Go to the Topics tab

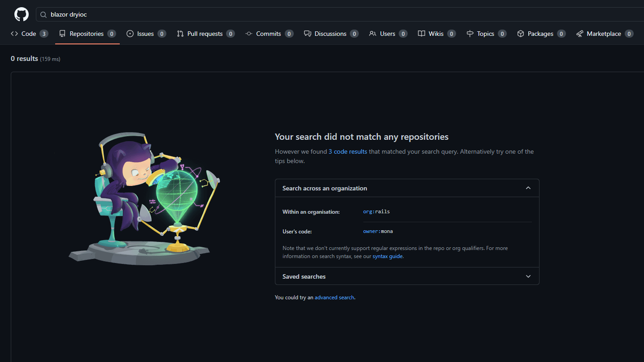click(485, 34)
